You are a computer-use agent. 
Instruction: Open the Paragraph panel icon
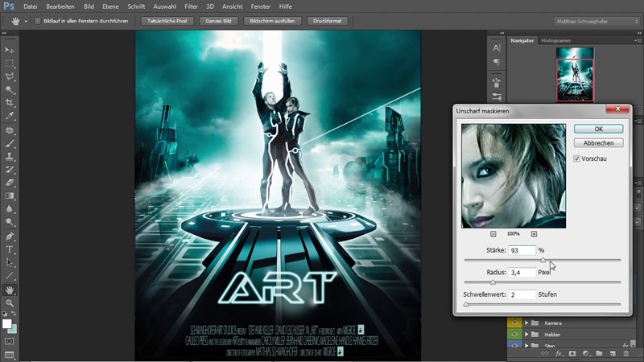pos(497,62)
